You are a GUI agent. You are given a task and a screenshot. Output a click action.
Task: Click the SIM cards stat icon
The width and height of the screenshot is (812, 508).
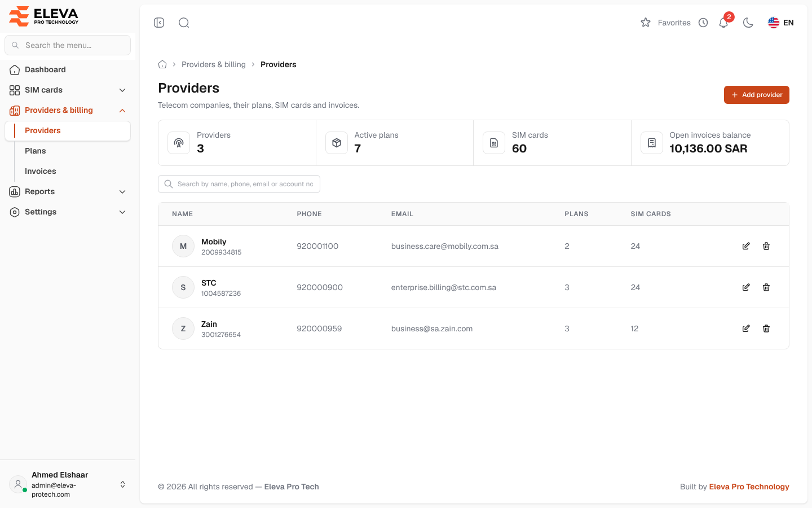pyautogui.click(x=494, y=143)
